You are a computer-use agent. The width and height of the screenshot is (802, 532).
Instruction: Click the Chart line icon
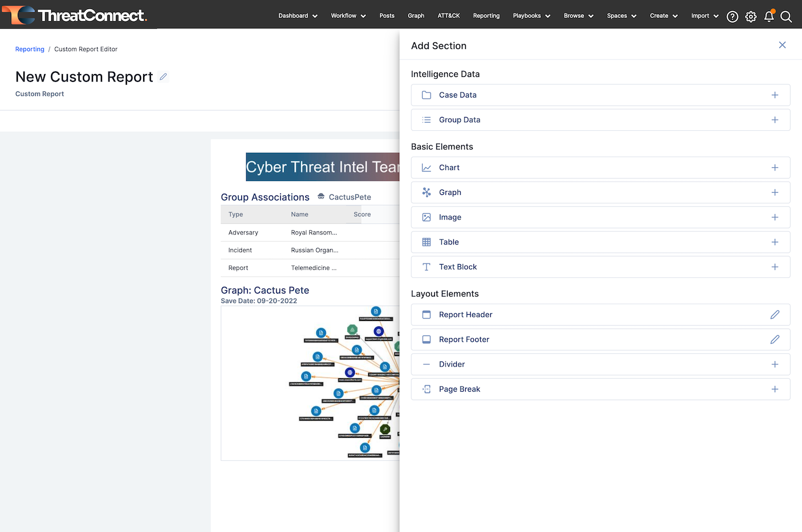[x=427, y=168]
